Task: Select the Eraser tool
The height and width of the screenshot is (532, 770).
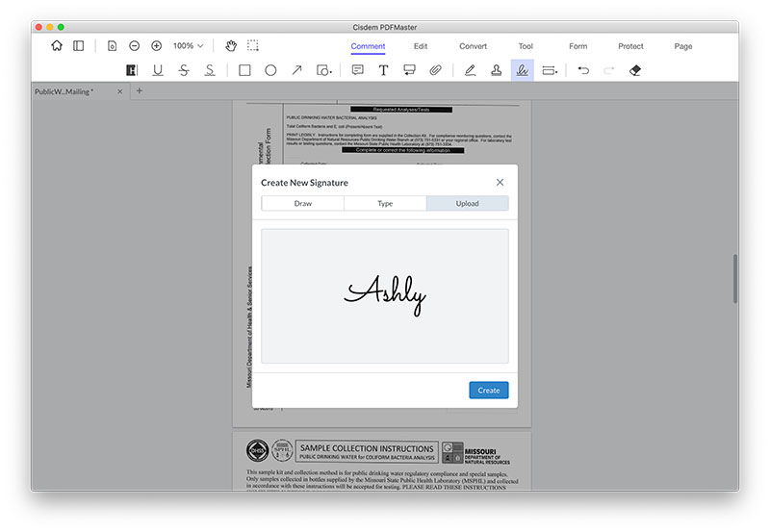Action: 635,70
